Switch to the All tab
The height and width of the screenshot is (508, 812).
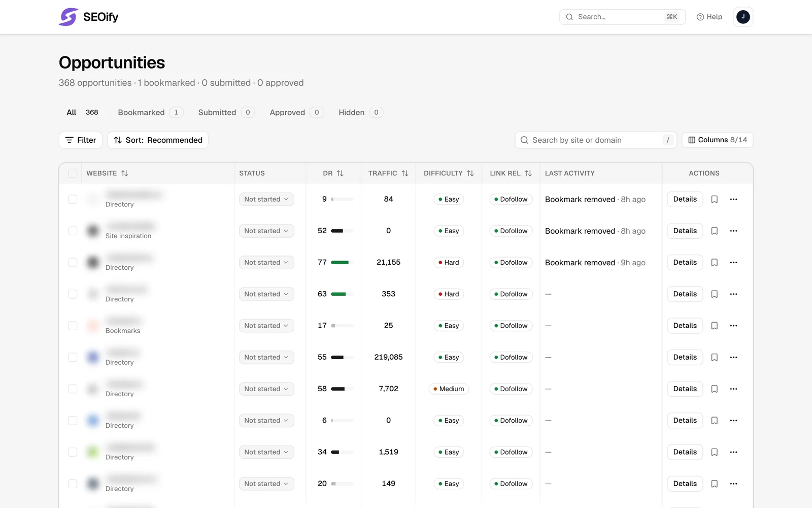point(82,112)
